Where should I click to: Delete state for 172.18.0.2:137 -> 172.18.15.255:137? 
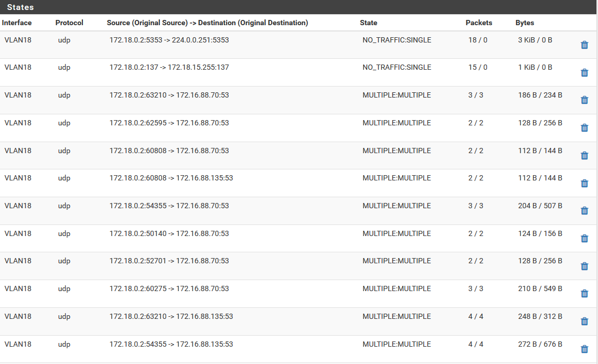click(584, 72)
